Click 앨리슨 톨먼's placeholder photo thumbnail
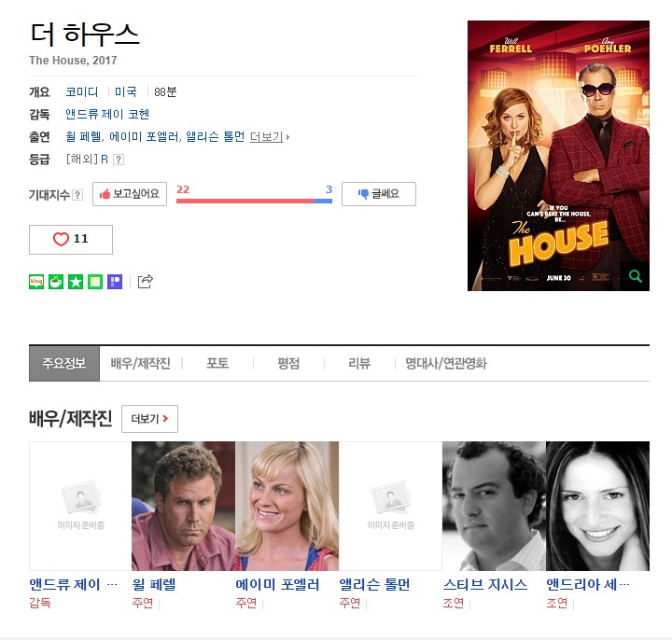 tap(390, 506)
